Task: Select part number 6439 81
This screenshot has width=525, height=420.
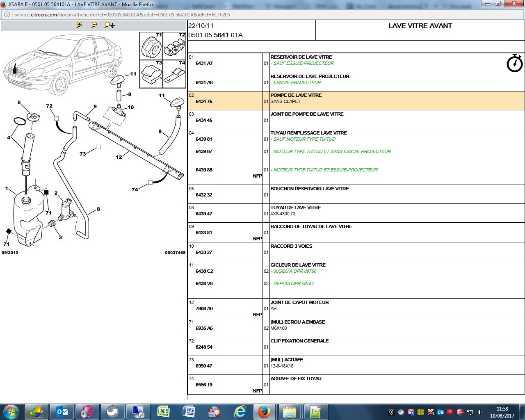Action: click(204, 139)
